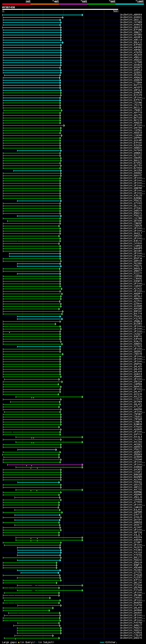Select hit label UniRef100_Q84XC3
The image size is (146, 644).
(x=131, y=27)
